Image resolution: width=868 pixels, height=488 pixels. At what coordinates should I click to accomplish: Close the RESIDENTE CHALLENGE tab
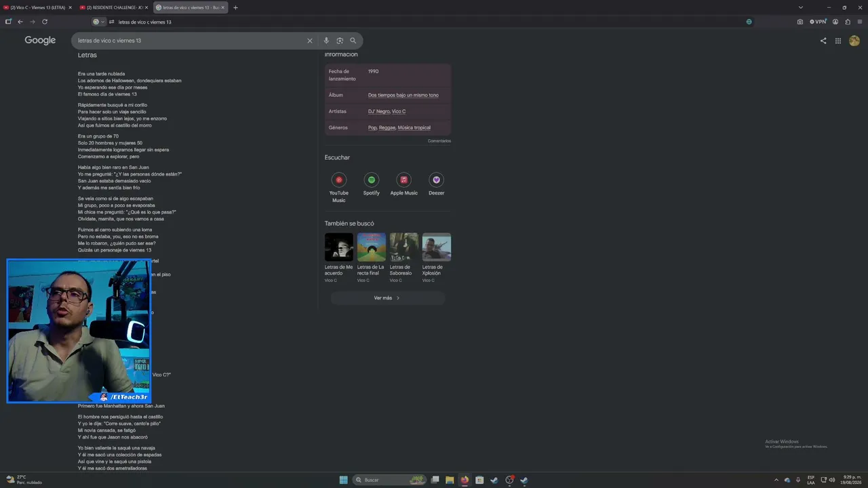[x=146, y=7]
